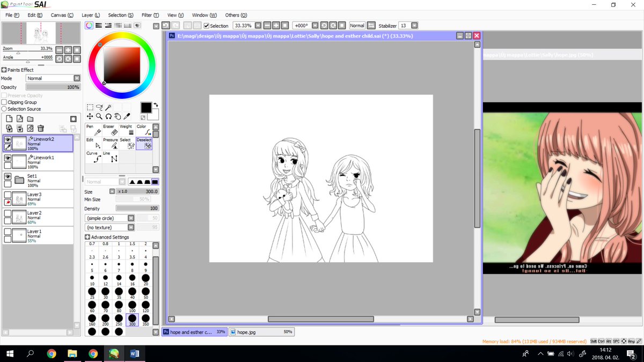Create a new linework layer
The height and width of the screenshot is (362, 644).
tap(20, 119)
